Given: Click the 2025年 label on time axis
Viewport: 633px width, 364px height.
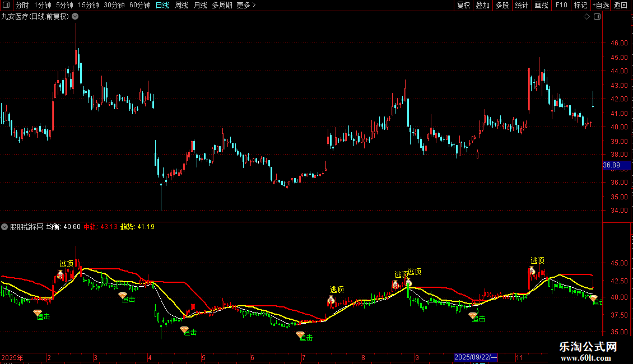Looking at the screenshot, I should pyautogui.click(x=12, y=357).
